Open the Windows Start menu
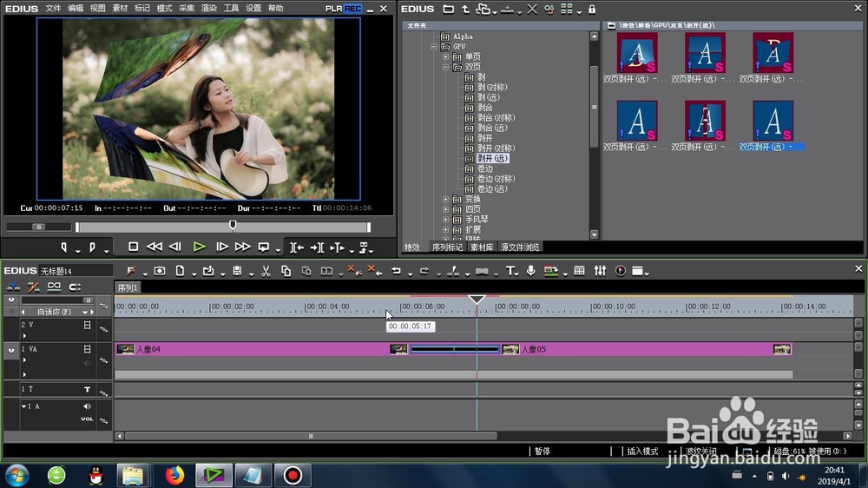868x488 pixels. [x=16, y=475]
